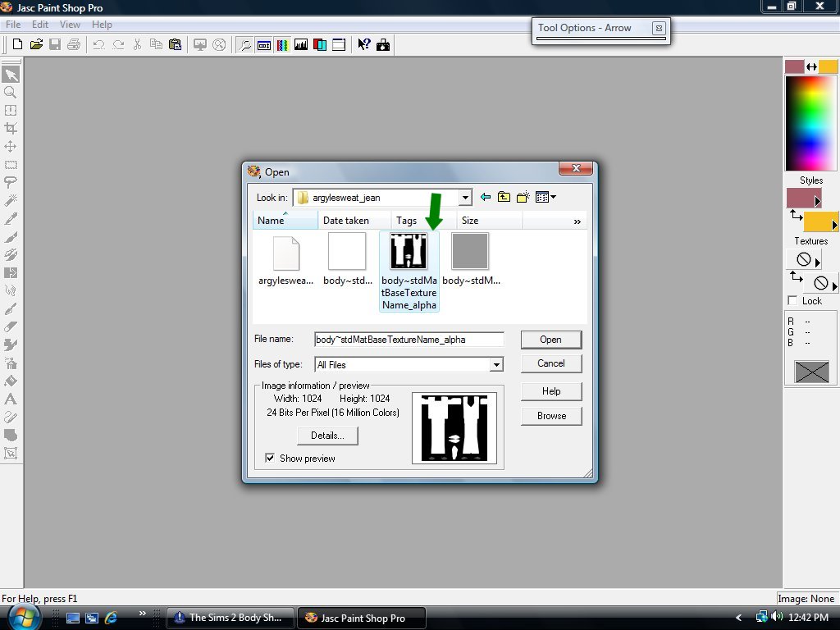Select the Magic Wand tool
The width and height of the screenshot is (840, 630).
coord(11,200)
